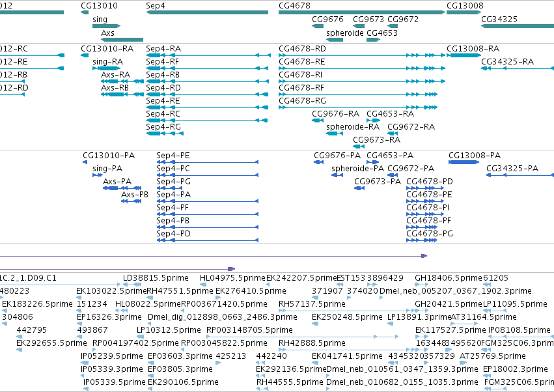Screen dimensions: 554x392
Task: Click EST AT25769.5prime
Action: 465,363
